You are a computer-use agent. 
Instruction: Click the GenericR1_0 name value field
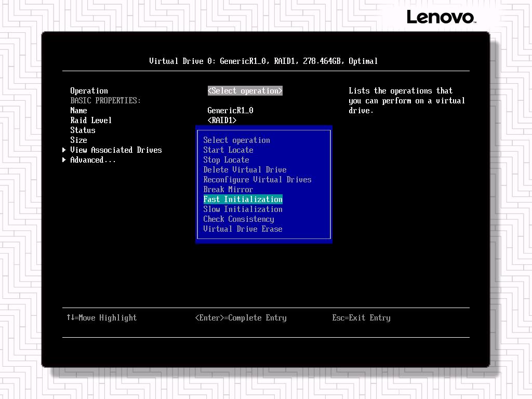(230, 111)
